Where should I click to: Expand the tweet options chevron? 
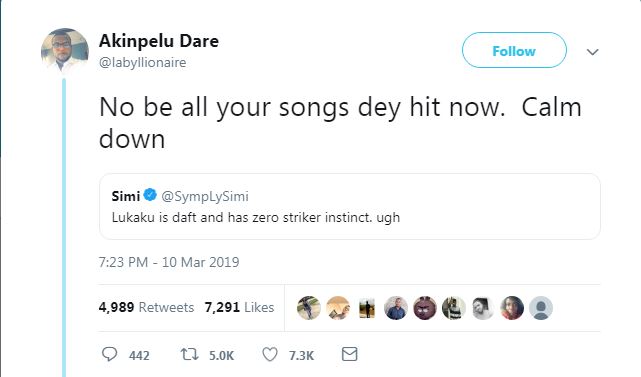(x=592, y=52)
